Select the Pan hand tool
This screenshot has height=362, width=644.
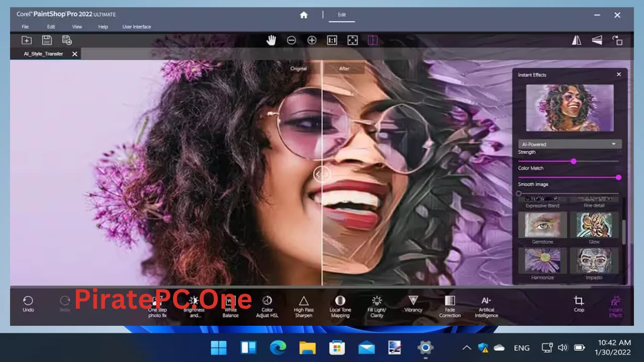point(271,40)
